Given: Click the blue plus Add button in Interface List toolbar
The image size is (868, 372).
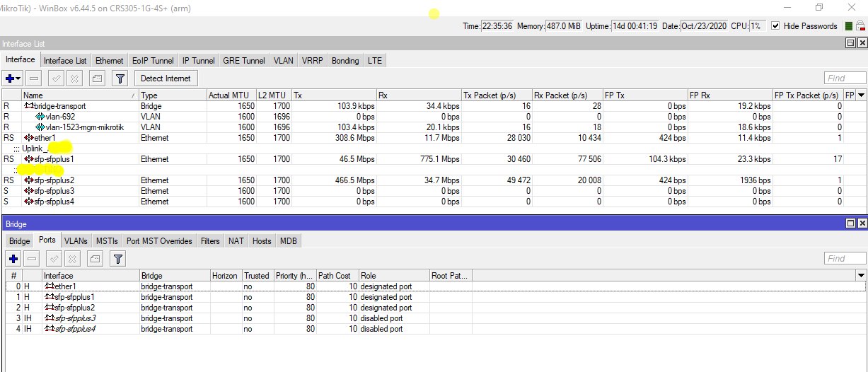Looking at the screenshot, I should [x=10, y=79].
